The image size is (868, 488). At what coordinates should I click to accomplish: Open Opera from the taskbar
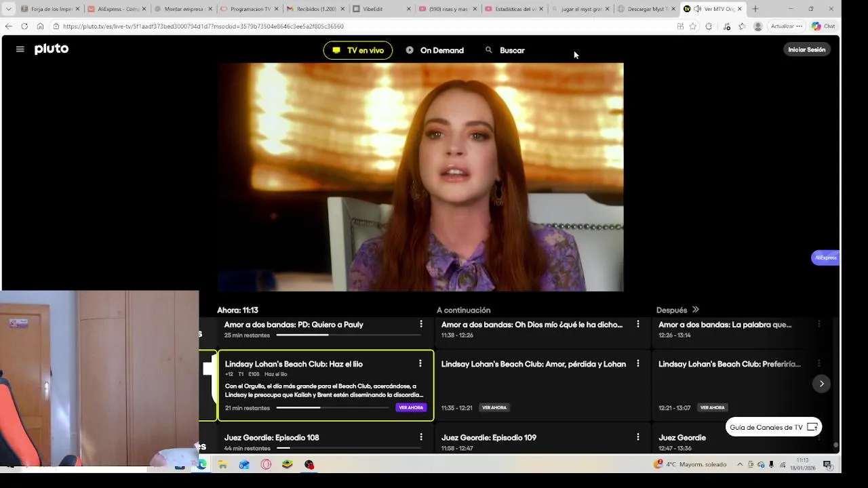click(x=266, y=464)
